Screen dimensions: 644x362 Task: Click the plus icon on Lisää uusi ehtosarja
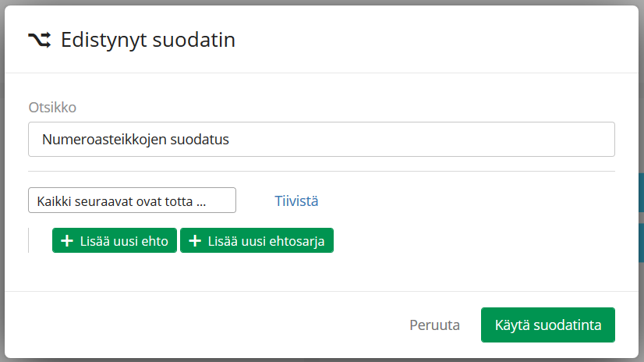click(x=195, y=241)
